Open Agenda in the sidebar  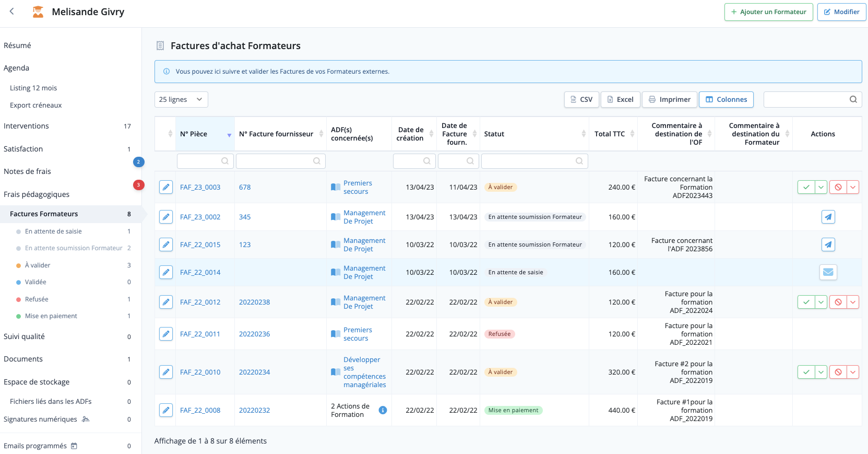pos(16,68)
